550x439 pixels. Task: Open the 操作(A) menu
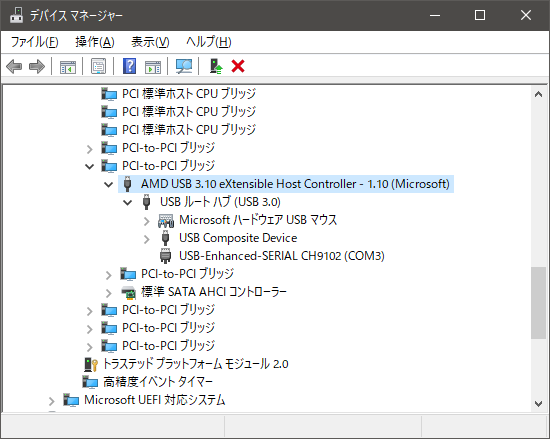(95, 42)
